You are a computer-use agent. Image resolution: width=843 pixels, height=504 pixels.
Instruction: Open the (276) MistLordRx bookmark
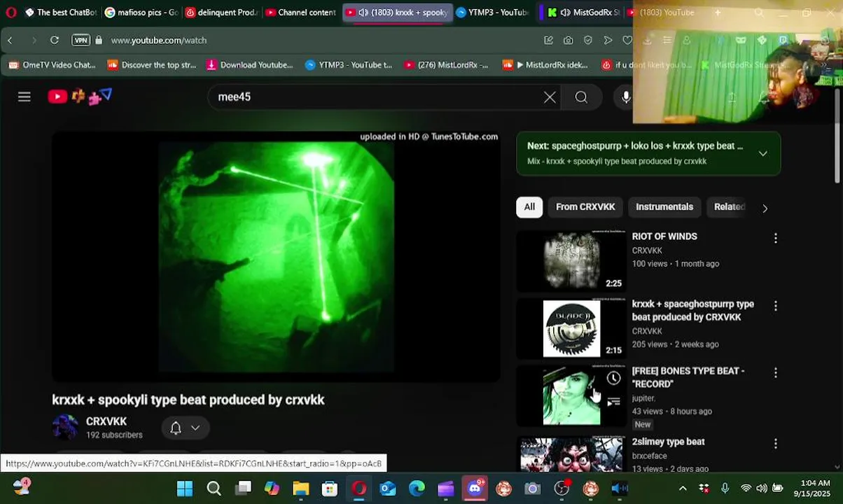(446, 65)
